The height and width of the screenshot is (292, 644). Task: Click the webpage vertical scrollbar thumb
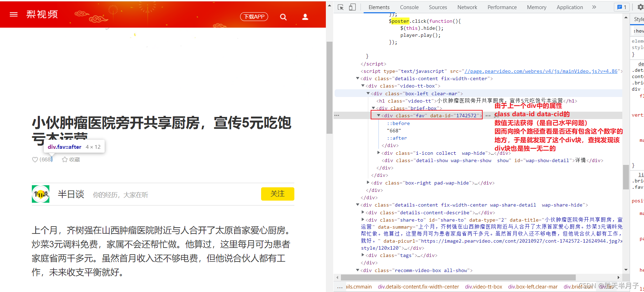(x=329, y=88)
